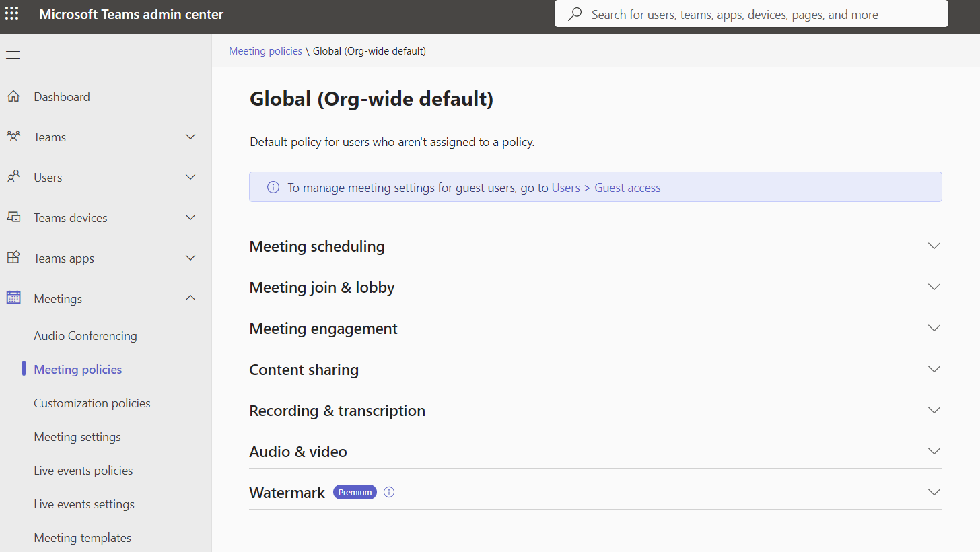Expand the Recording & transcription section

(595, 411)
